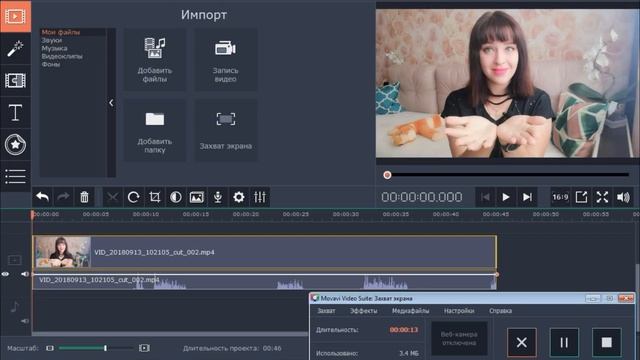Change the 16:9 aspect ratio
This screenshot has height=360, width=640.
[560, 198]
